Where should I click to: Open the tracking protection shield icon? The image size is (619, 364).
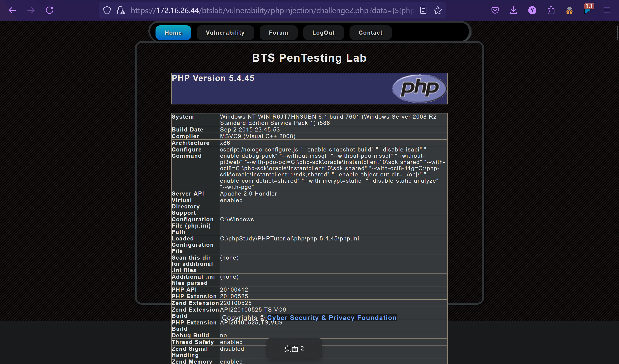coord(107,10)
